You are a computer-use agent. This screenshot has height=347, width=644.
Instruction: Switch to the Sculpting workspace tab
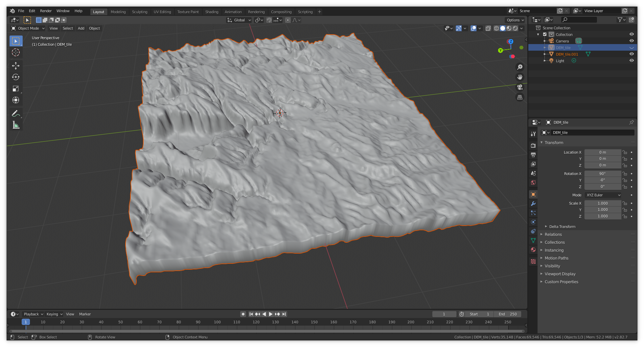(140, 12)
